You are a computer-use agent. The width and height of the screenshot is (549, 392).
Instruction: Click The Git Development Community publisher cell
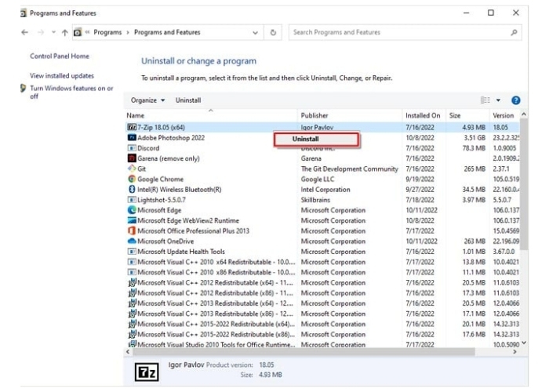[350, 169]
